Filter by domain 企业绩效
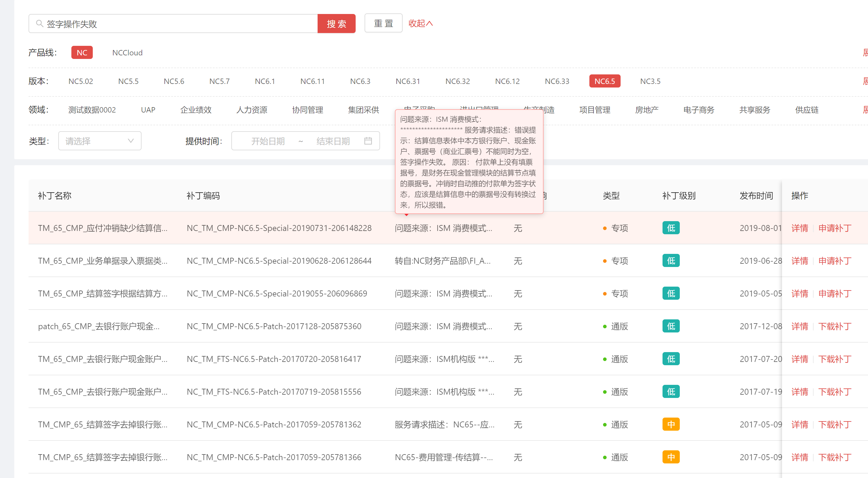The width and height of the screenshot is (868, 478). [x=196, y=110]
